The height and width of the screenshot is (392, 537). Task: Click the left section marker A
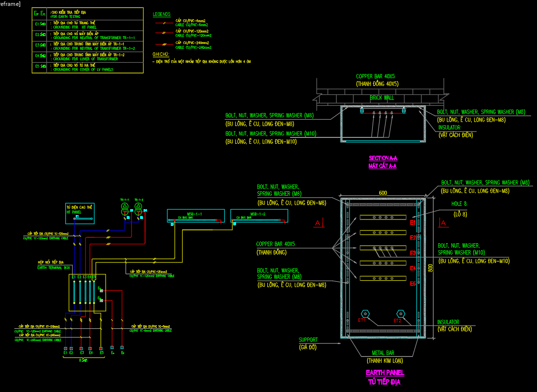[317, 223]
